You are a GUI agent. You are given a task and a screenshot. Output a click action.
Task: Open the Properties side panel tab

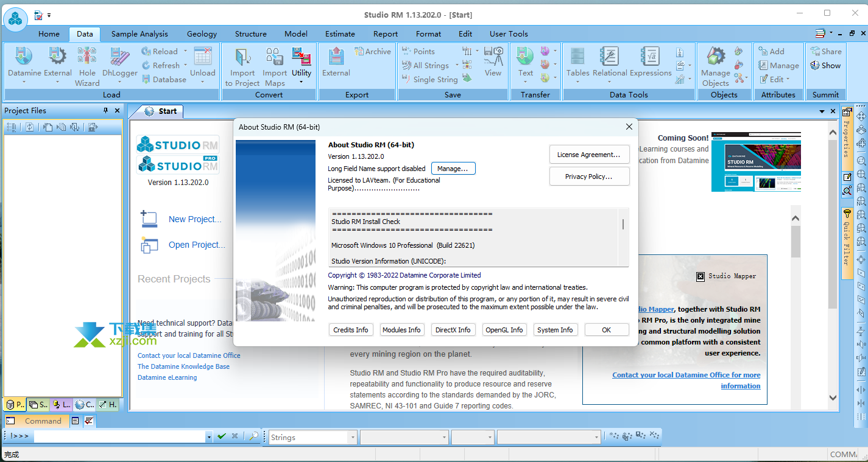(x=847, y=138)
